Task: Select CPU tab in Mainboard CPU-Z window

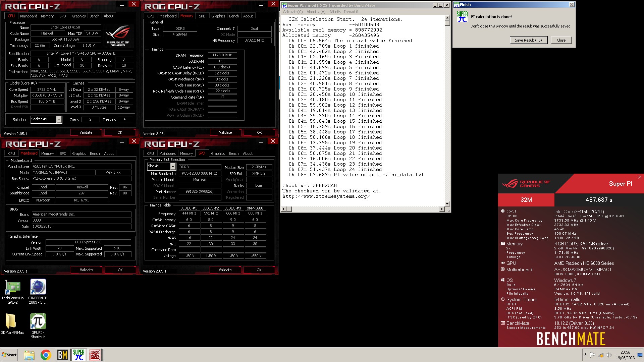Action: (12, 154)
